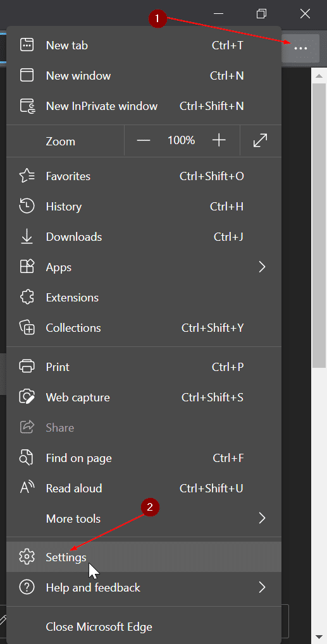Click the Help and feedback question icon
This screenshot has width=327, height=644.
27,588
